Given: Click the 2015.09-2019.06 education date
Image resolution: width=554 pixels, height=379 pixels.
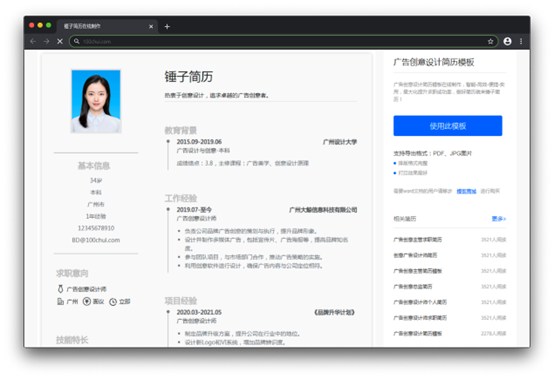Looking at the screenshot, I should coord(199,142).
